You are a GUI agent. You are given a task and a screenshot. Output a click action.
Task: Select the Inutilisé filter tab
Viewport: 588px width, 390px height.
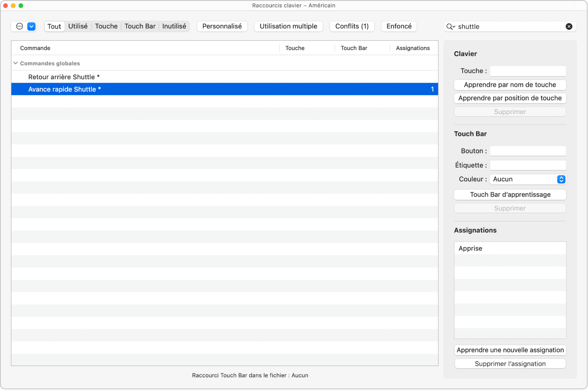[174, 26]
